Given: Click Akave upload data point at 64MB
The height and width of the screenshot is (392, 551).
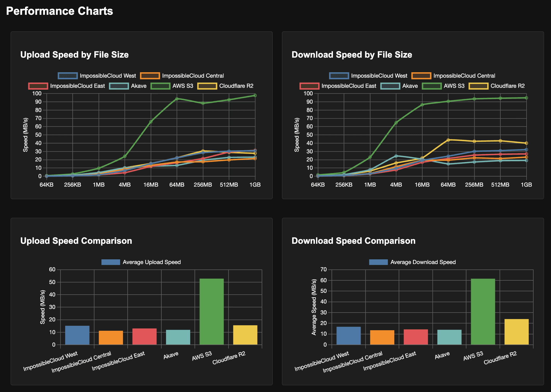Looking at the screenshot, I should click(x=177, y=165).
